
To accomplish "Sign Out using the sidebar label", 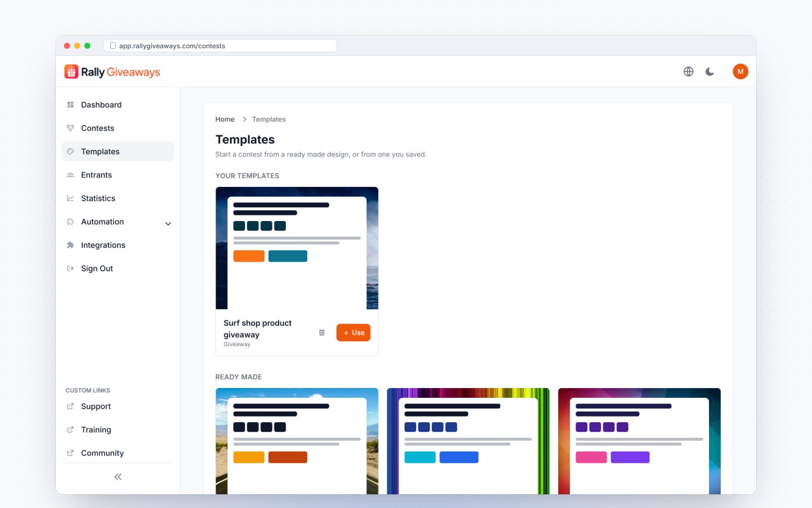I will click(97, 268).
